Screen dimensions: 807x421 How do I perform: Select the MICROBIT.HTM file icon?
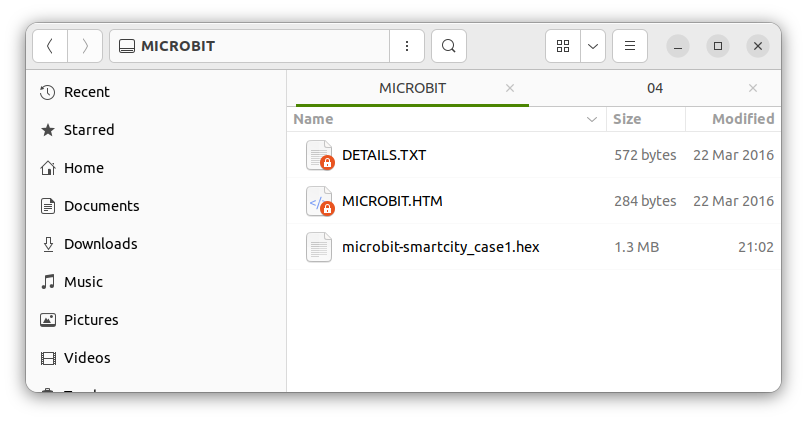click(x=320, y=201)
